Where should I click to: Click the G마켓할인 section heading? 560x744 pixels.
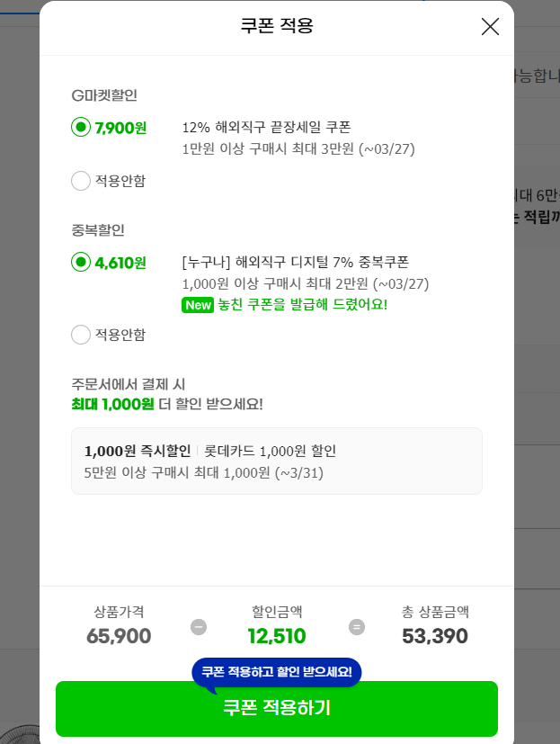point(104,95)
